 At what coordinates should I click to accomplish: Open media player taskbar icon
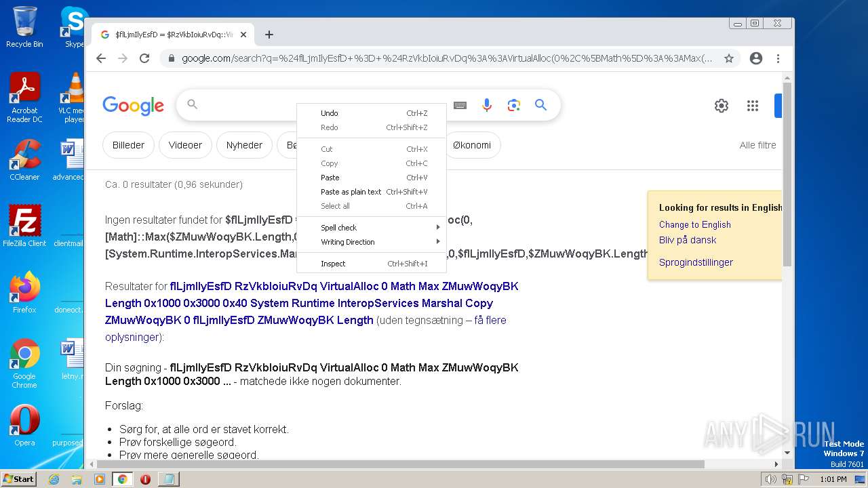tap(100, 479)
